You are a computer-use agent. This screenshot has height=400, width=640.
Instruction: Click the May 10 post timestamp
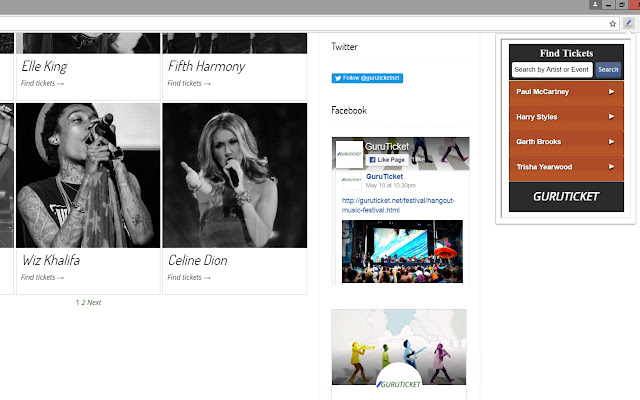391,185
